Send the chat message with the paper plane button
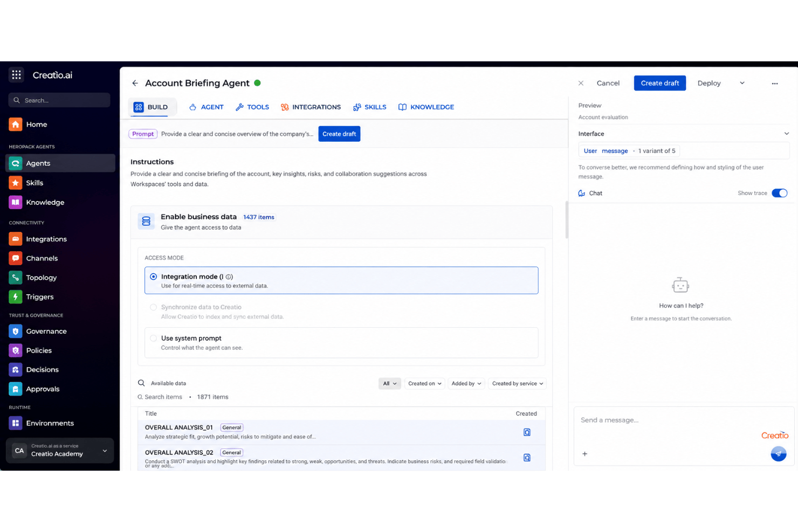Image resolution: width=798 pixels, height=532 pixels. (x=779, y=454)
